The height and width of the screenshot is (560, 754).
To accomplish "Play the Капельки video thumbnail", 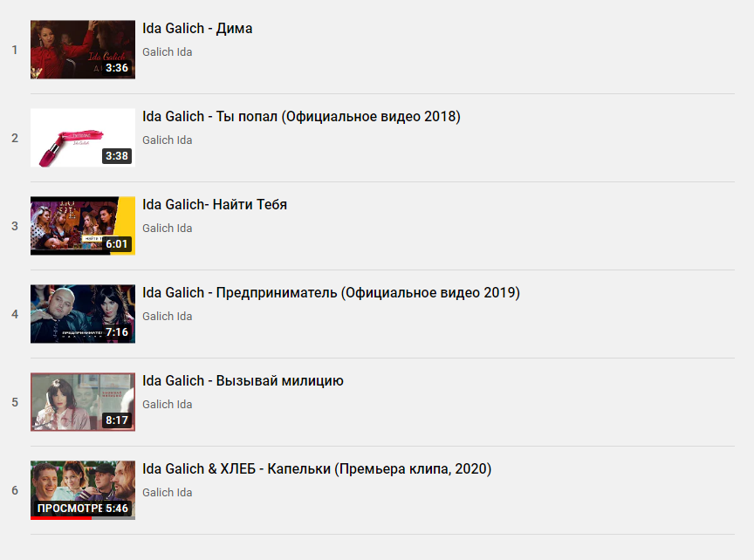I will click(x=83, y=490).
